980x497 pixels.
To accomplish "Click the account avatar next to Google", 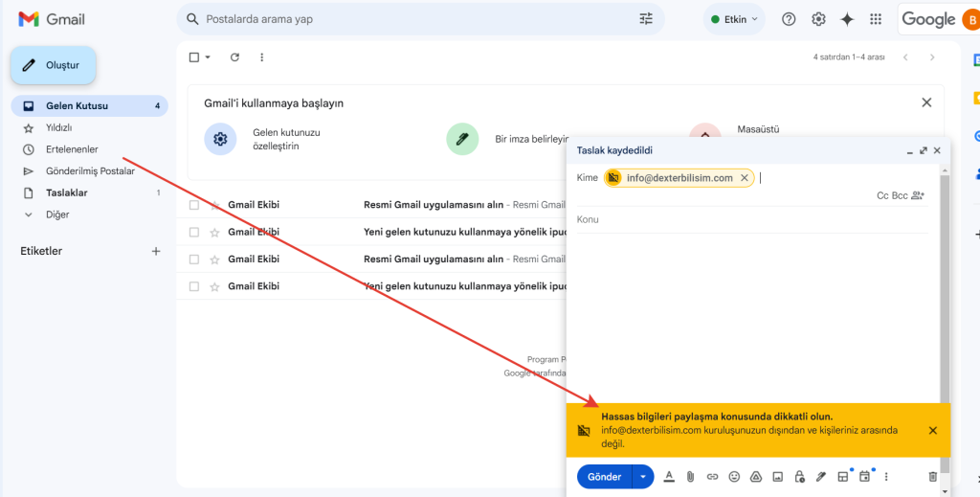I will click(971, 19).
